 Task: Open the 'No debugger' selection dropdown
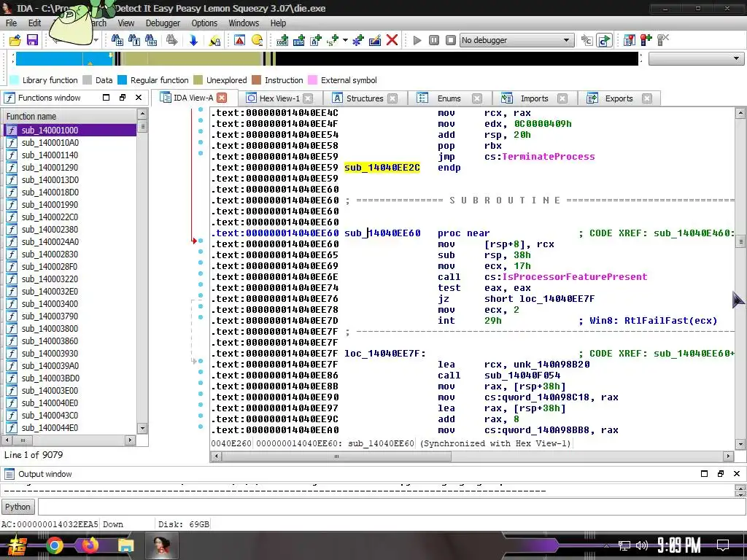[516, 41]
